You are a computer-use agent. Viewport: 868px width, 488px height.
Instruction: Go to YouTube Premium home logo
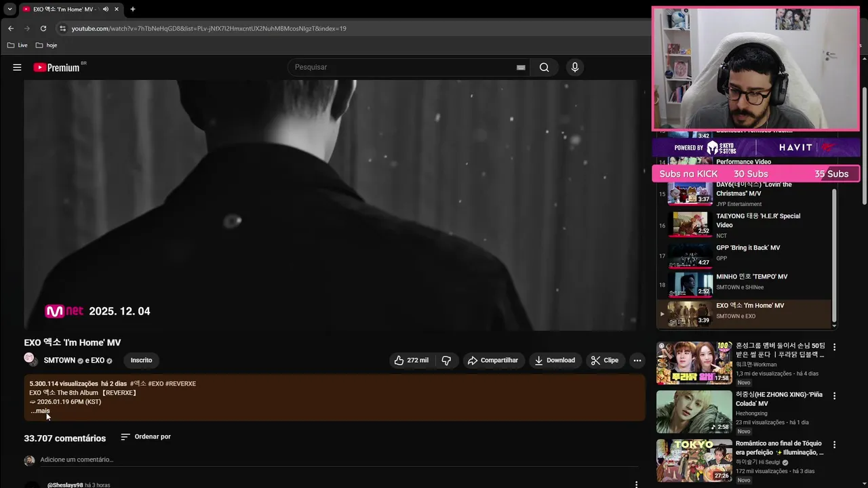pos(57,67)
